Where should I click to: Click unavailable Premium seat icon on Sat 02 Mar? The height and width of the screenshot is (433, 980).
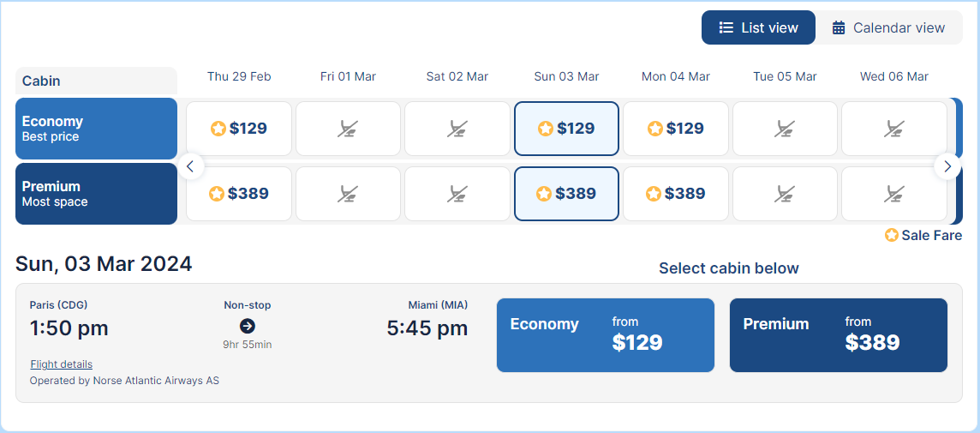coord(457,194)
